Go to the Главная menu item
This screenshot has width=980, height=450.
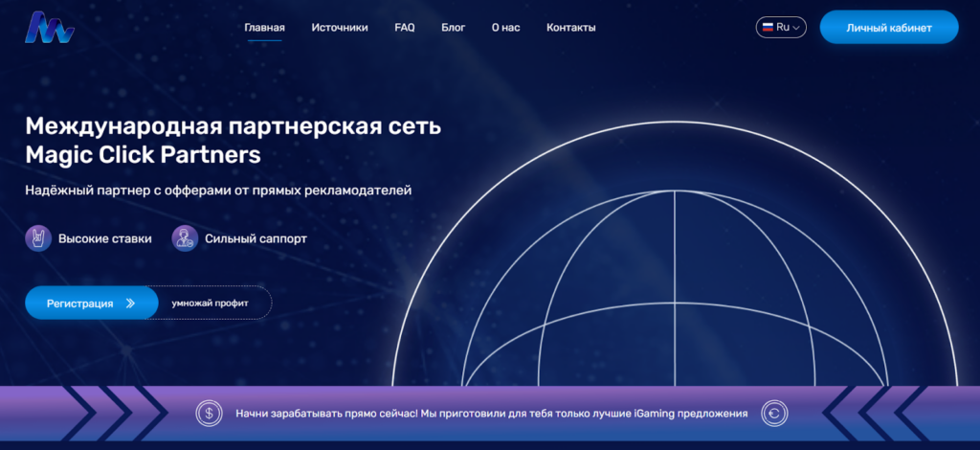coord(264,28)
